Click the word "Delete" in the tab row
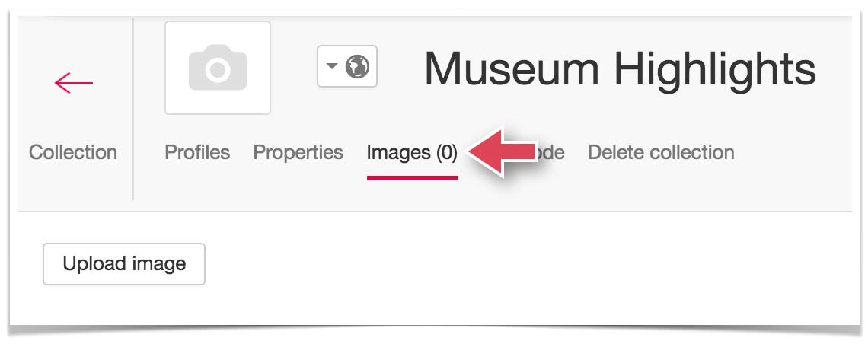Screen dimensions: 868x344 coord(612,152)
